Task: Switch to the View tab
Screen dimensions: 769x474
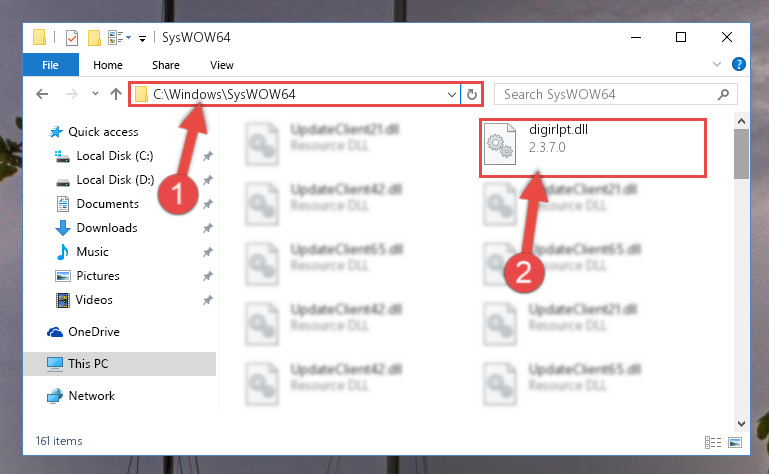Action: point(222,65)
